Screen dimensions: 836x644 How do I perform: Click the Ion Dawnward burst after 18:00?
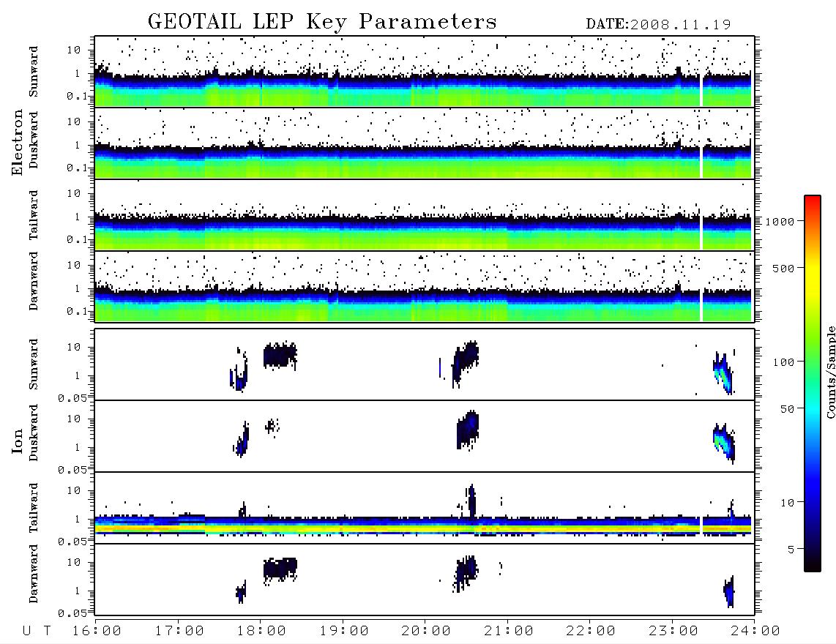280,569
